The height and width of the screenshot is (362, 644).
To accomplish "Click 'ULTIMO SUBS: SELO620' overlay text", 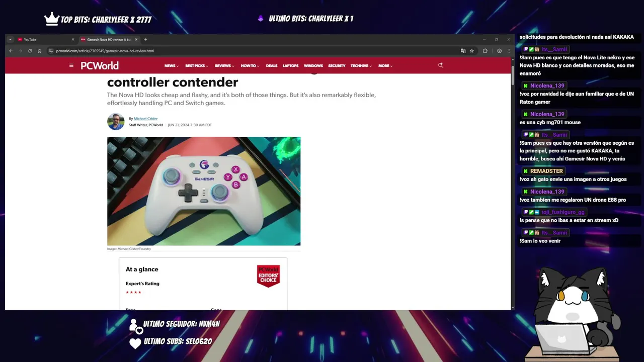I will pyautogui.click(x=178, y=341).
